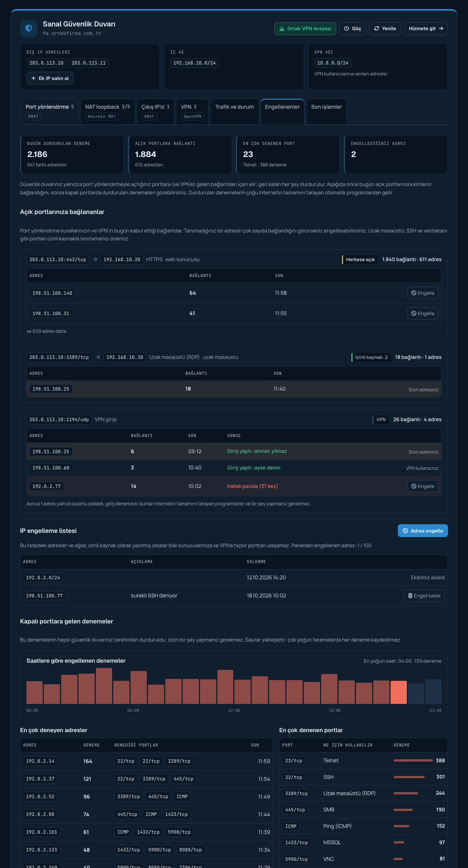Click blocked network 192.0.2.0/24

click(43, 578)
